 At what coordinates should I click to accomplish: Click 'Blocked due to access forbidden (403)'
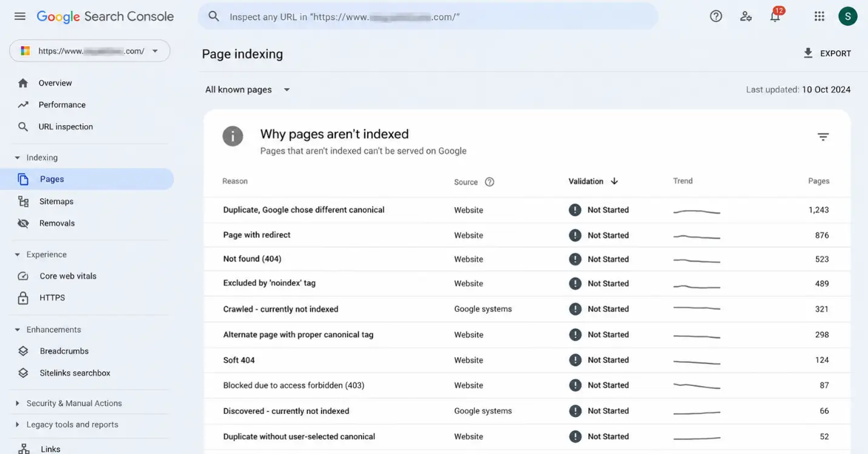click(x=294, y=385)
